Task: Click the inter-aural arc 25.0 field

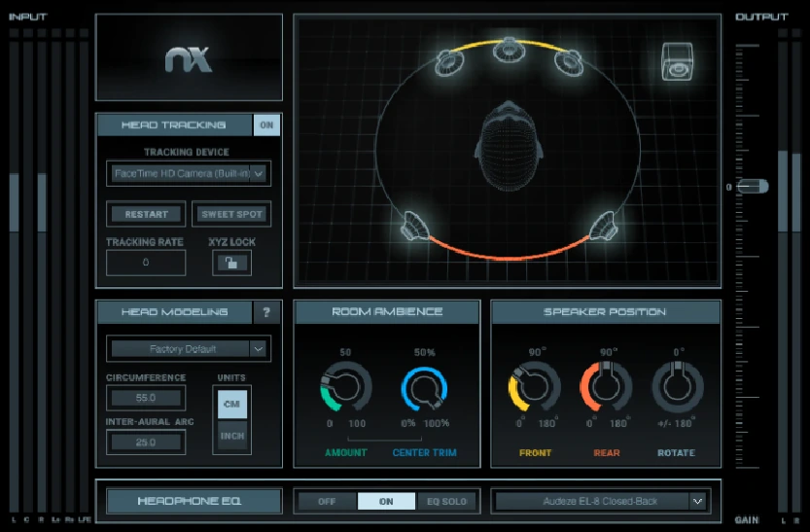Action: pyautogui.click(x=146, y=443)
